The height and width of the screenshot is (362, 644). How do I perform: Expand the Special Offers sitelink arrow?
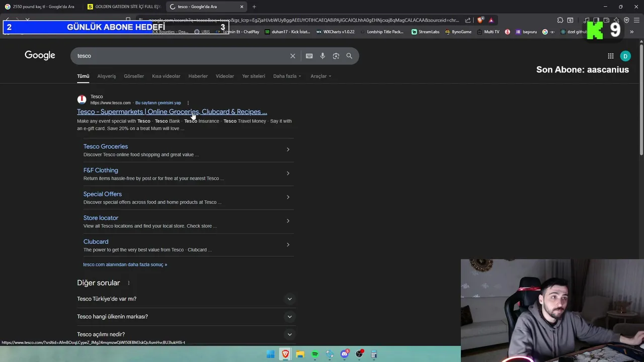(288, 197)
